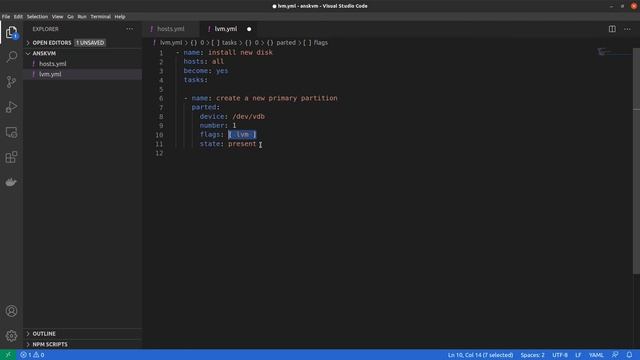Open the Go menu

click(70, 17)
